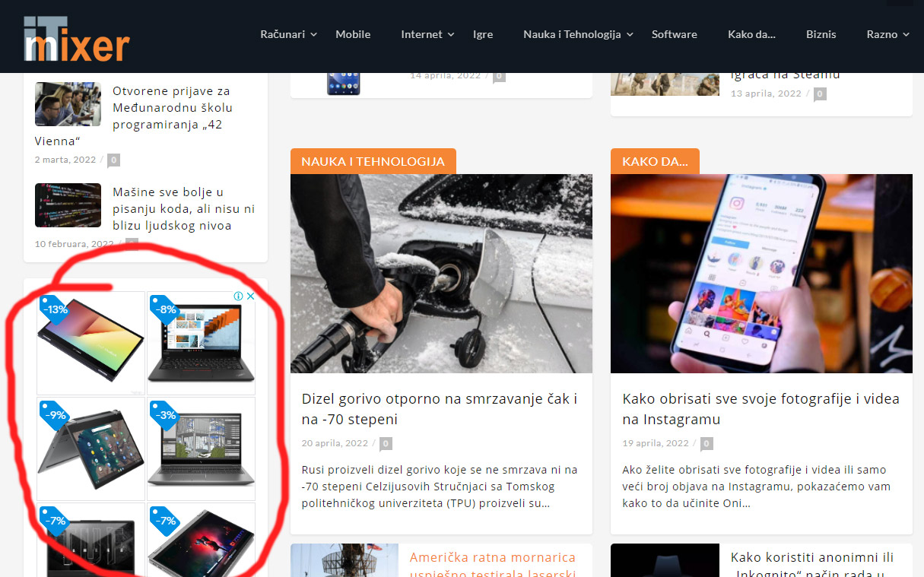Click the date 20 aprila, 2022
924x577 pixels.
tap(335, 443)
